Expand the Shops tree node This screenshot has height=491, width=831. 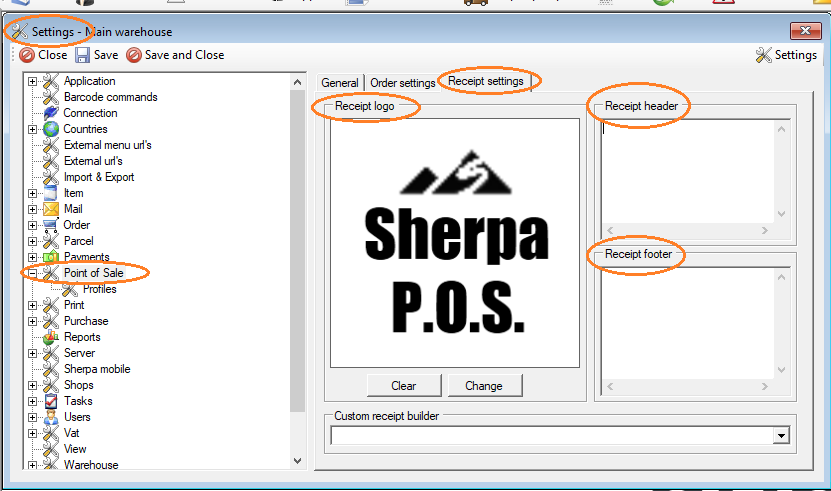(32, 385)
